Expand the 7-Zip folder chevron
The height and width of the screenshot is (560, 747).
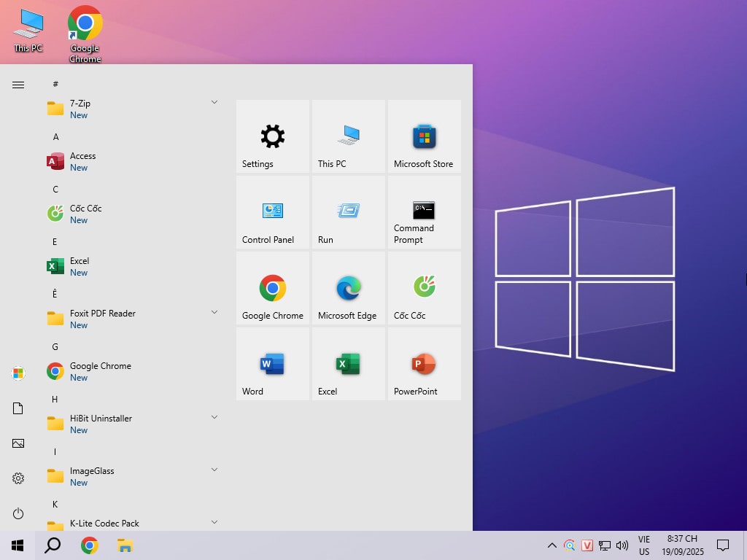[214, 102]
